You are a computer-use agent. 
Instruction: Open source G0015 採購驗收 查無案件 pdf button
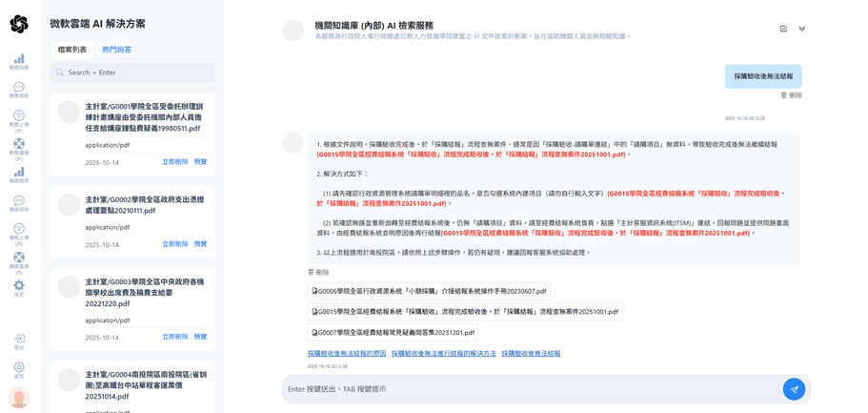[464, 312]
